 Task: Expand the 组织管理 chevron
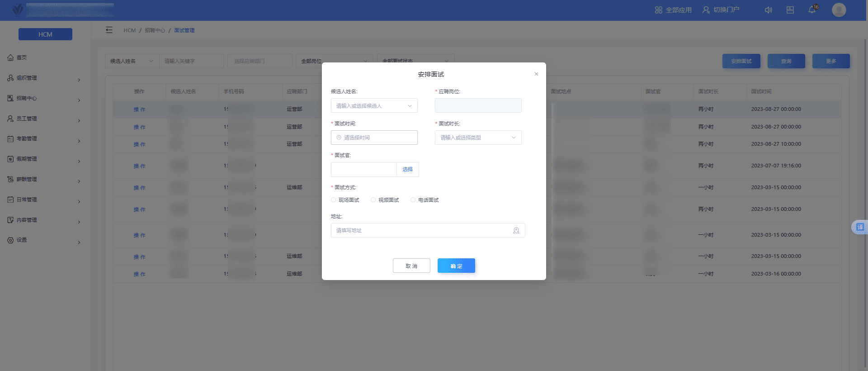point(79,80)
